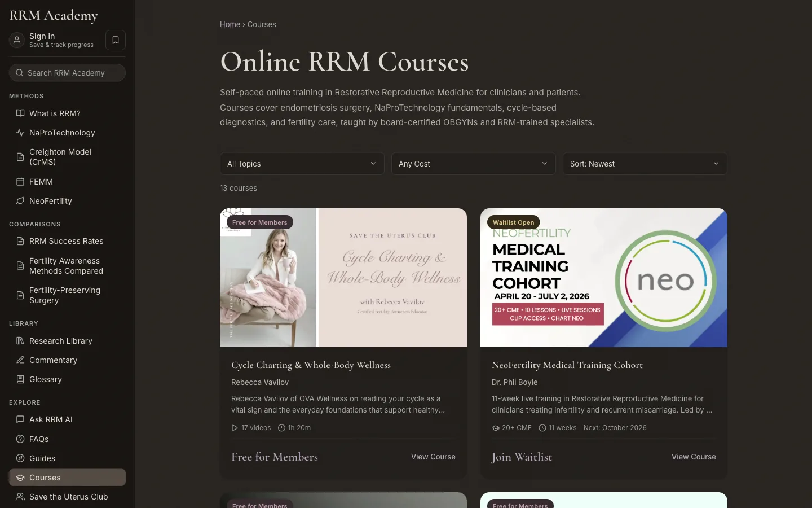Click the calendar icon next to FEMM
Screen dimensions: 812x508
tap(20, 182)
